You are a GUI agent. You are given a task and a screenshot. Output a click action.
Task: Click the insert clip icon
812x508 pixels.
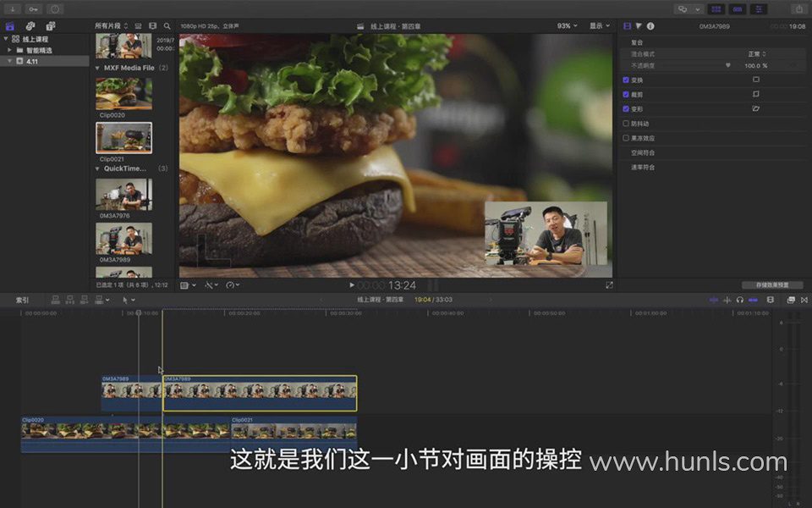70,300
